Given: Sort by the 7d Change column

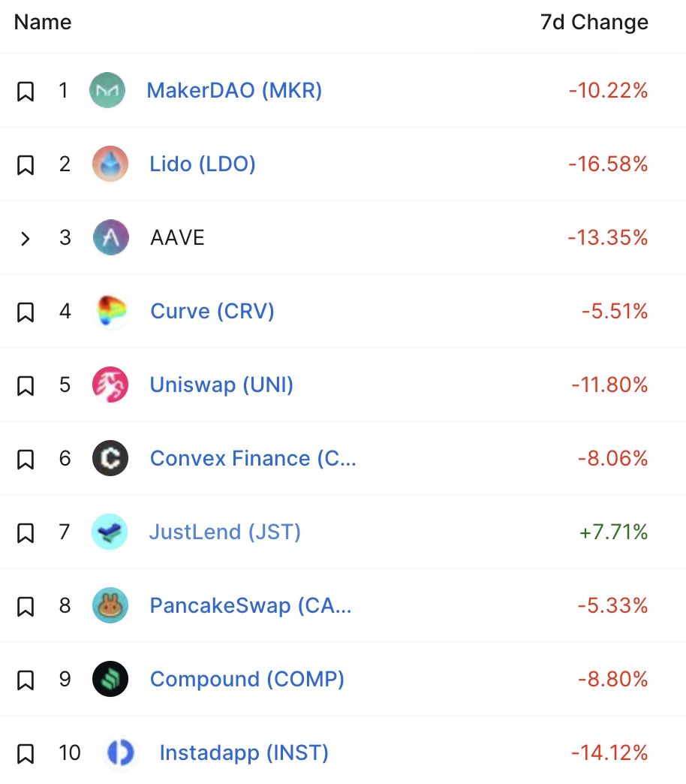Looking at the screenshot, I should point(594,22).
